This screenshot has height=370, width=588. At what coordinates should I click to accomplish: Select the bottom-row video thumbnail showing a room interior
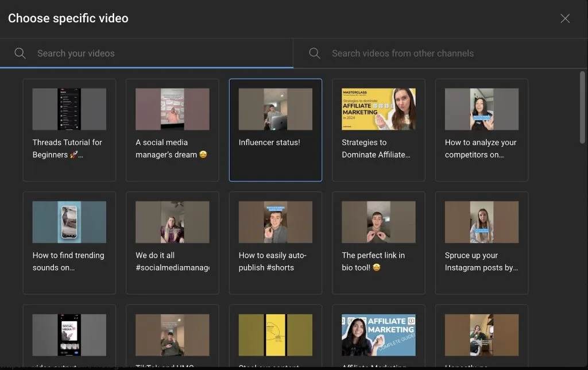click(x=482, y=335)
